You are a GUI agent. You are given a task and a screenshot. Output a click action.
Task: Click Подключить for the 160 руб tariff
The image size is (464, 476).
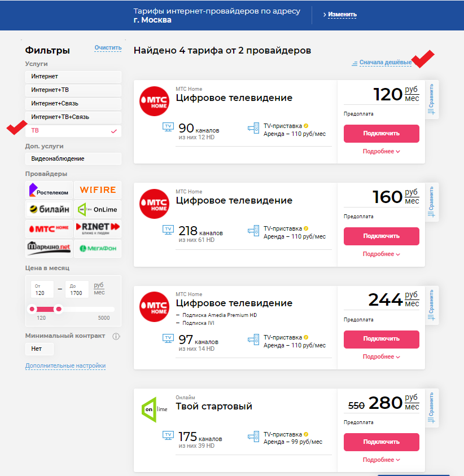click(382, 236)
